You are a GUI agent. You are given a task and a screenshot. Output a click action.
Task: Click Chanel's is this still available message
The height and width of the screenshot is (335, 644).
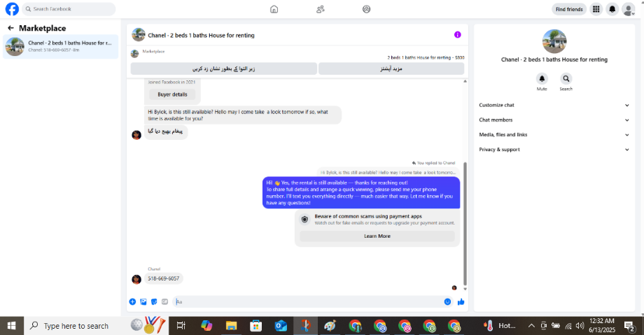pos(243,115)
